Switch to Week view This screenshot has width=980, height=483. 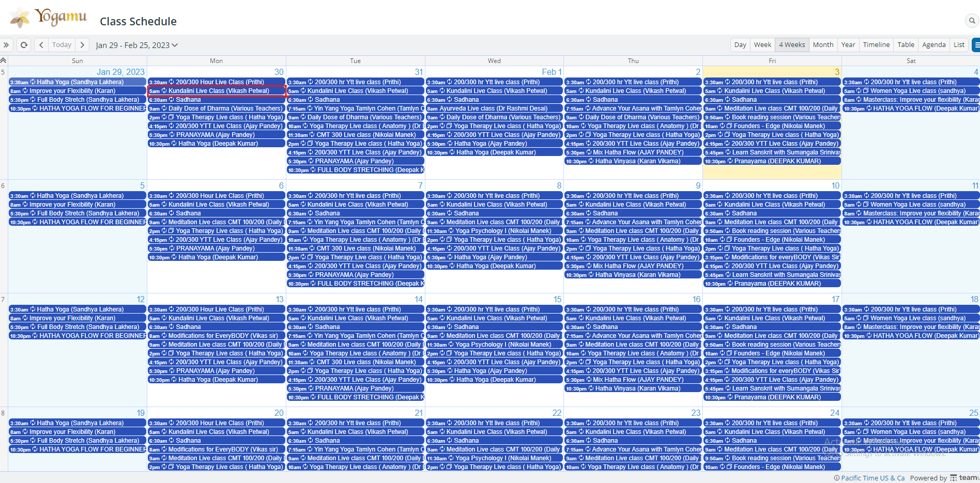[762, 45]
